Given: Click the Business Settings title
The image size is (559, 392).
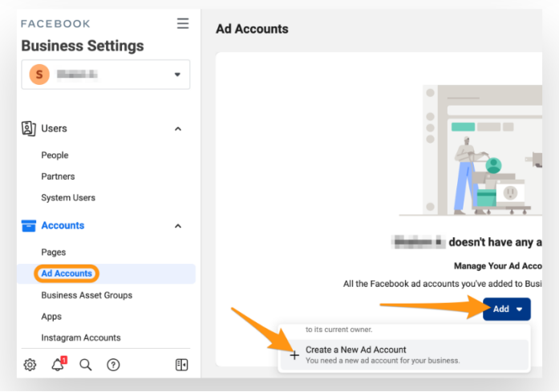Looking at the screenshot, I should tap(83, 46).
